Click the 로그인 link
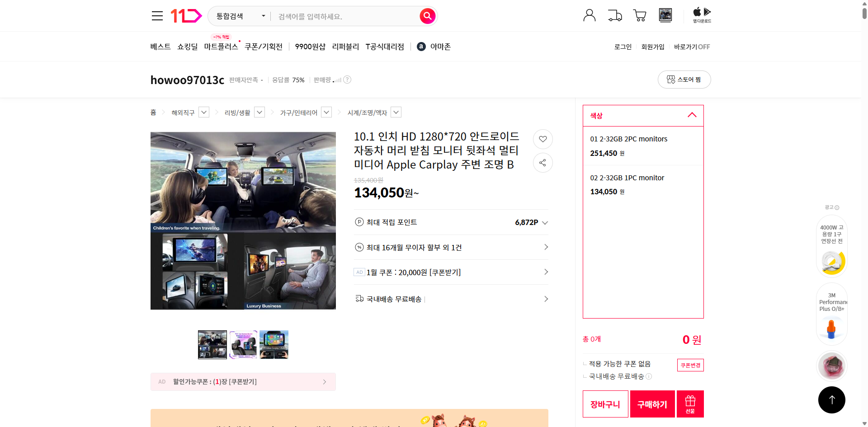868x427 pixels. [623, 46]
